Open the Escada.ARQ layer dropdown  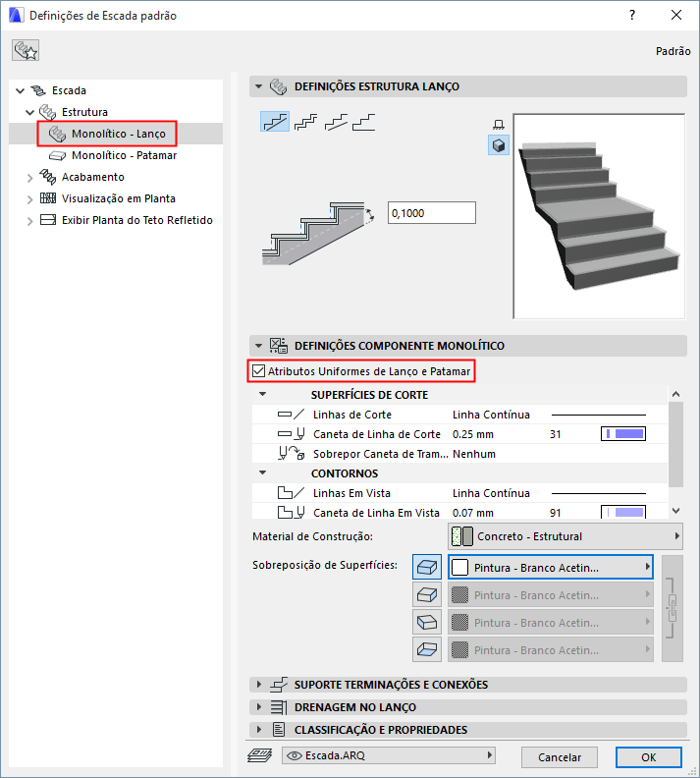click(388, 755)
